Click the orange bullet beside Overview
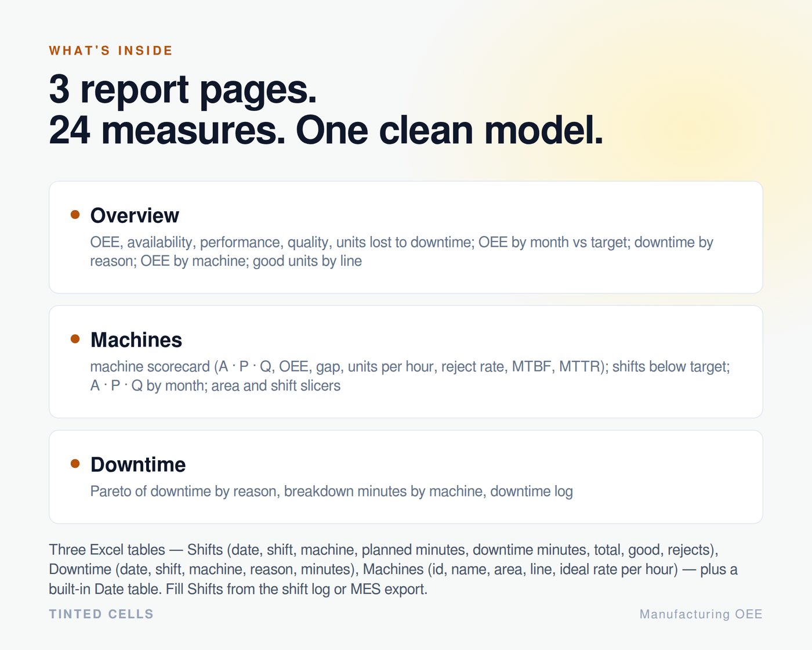This screenshot has height=650, width=812. tap(75, 215)
